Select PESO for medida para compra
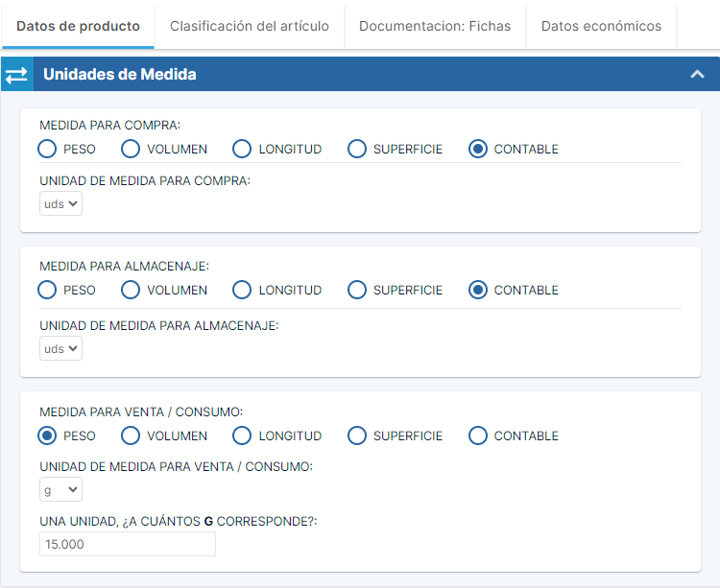720x588 pixels. pos(47,149)
